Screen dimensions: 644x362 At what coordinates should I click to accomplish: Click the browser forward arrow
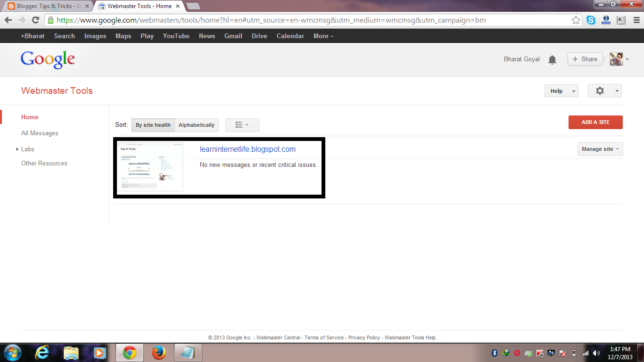(x=22, y=20)
